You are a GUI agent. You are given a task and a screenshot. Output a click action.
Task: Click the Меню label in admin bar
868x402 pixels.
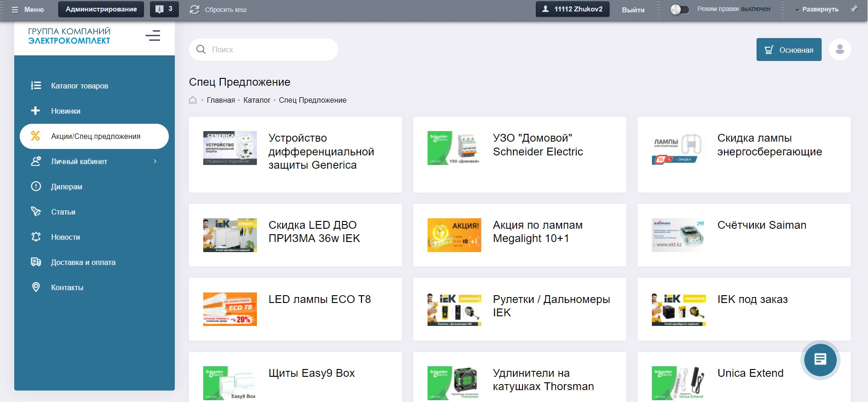coord(34,10)
